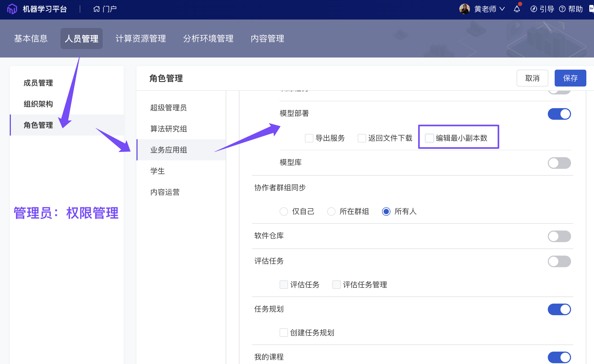
Task: Select the 算法研究组 role
Action: coord(168,129)
